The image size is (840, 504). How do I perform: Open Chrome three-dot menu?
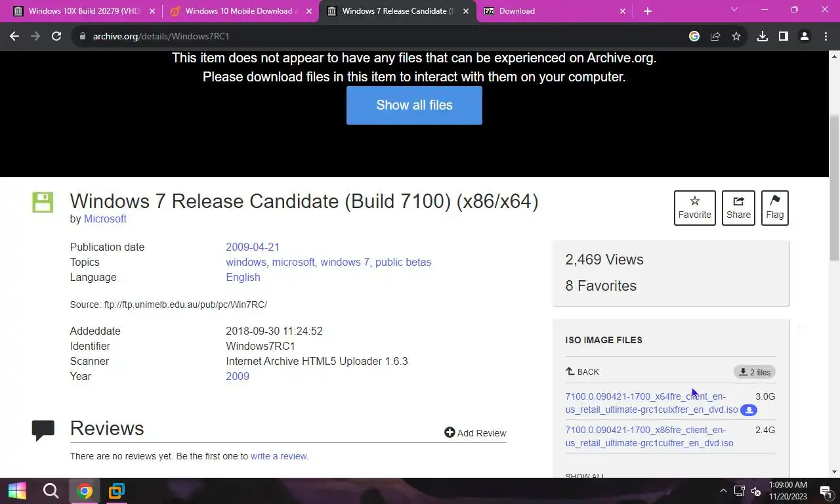point(825,36)
